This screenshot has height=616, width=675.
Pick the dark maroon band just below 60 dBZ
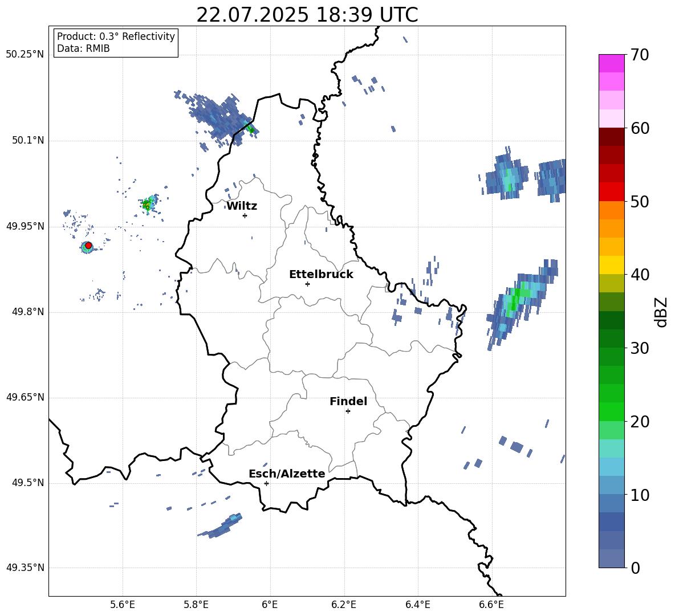click(x=612, y=137)
